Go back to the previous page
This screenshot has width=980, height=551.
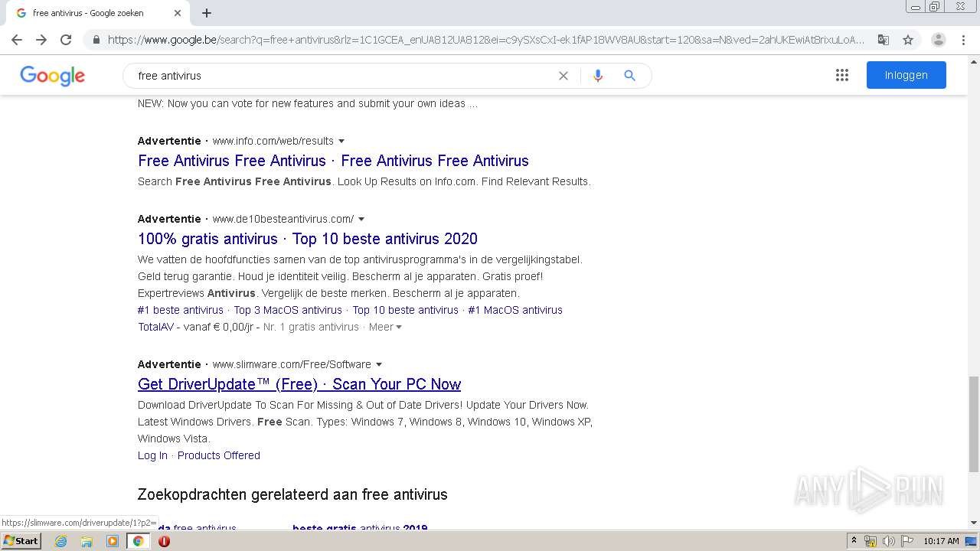[17, 40]
